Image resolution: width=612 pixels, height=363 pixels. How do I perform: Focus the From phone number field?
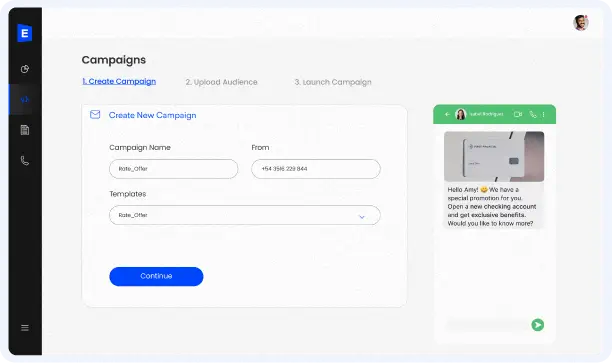tap(316, 169)
